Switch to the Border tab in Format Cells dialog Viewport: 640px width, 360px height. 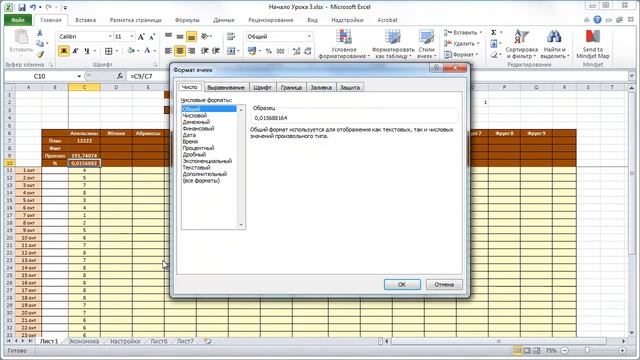pos(291,87)
